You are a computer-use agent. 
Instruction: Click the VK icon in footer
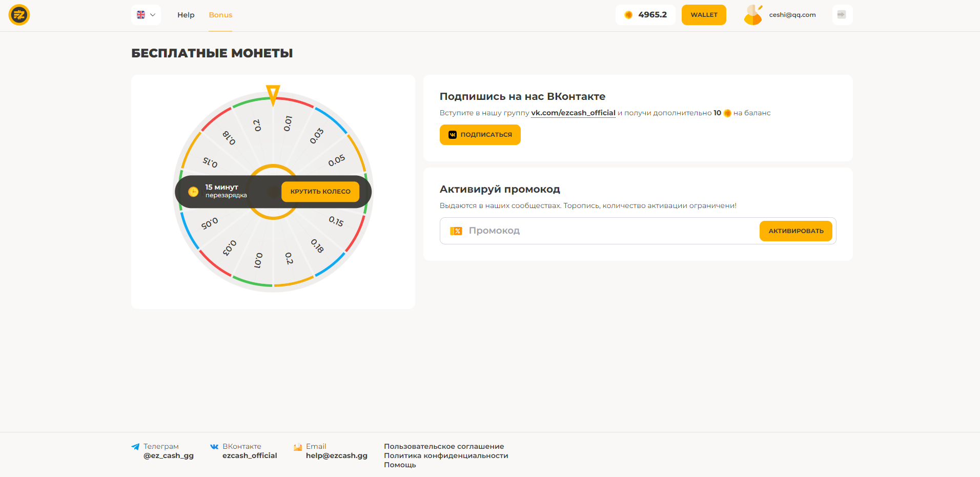pos(214,447)
